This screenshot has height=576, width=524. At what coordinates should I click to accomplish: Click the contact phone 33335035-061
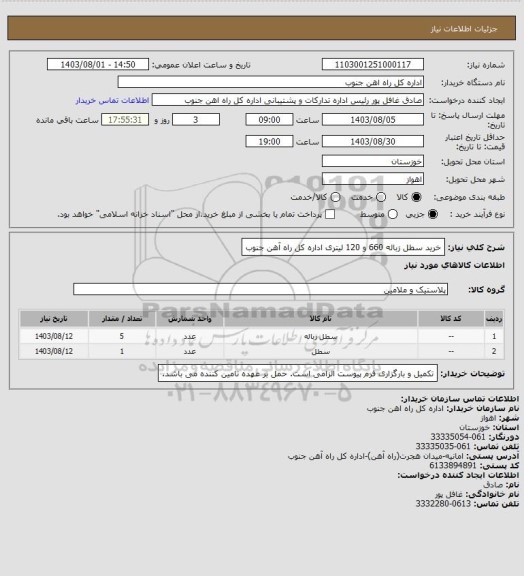coord(443,446)
